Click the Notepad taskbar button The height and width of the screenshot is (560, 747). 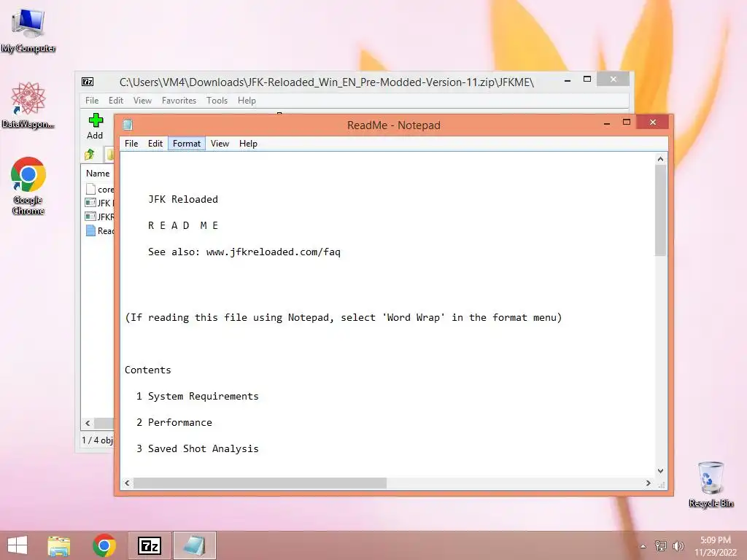click(194, 545)
